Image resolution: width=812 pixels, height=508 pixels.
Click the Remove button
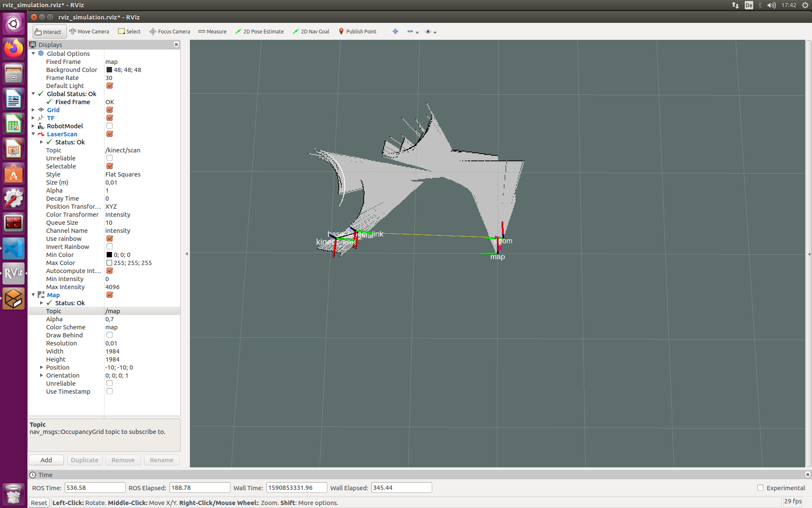coord(123,460)
